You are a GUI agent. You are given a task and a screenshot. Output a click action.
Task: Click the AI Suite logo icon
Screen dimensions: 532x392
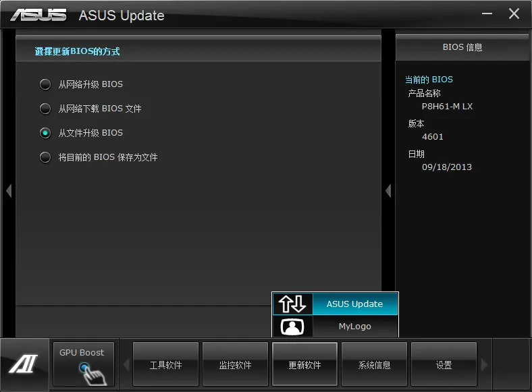click(x=24, y=364)
